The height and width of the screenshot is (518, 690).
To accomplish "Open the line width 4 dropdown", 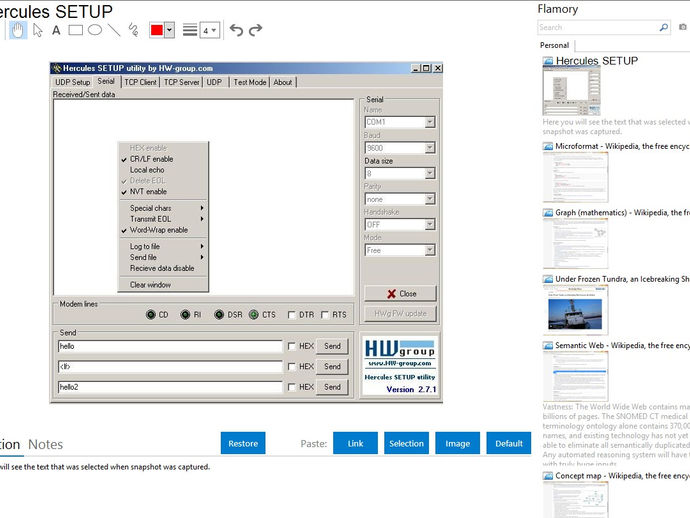I will 210,30.
